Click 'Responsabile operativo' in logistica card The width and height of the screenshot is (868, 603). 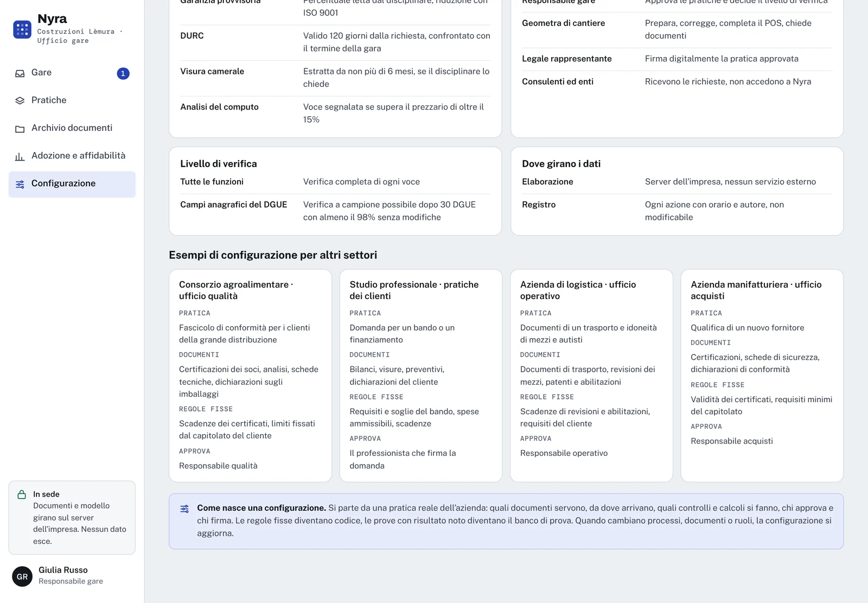tap(564, 453)
